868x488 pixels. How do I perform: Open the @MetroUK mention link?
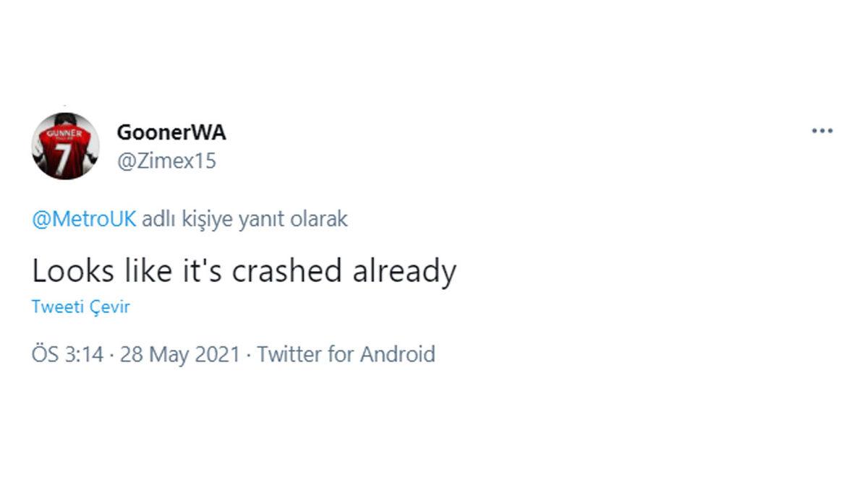(x=84, y=219)
